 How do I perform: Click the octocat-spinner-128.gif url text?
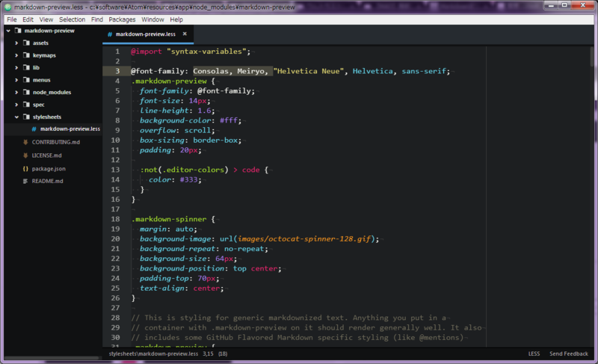pos(304,239)
